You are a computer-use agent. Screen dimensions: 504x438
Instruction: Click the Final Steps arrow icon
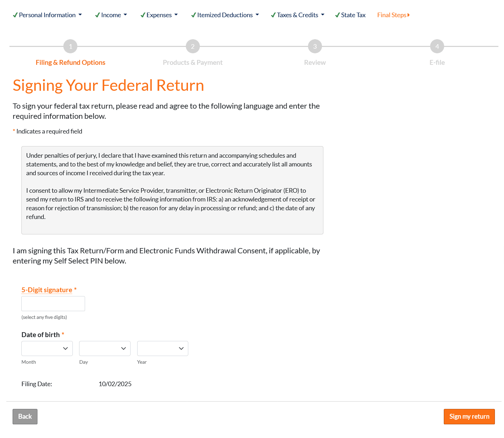(408, 15)
